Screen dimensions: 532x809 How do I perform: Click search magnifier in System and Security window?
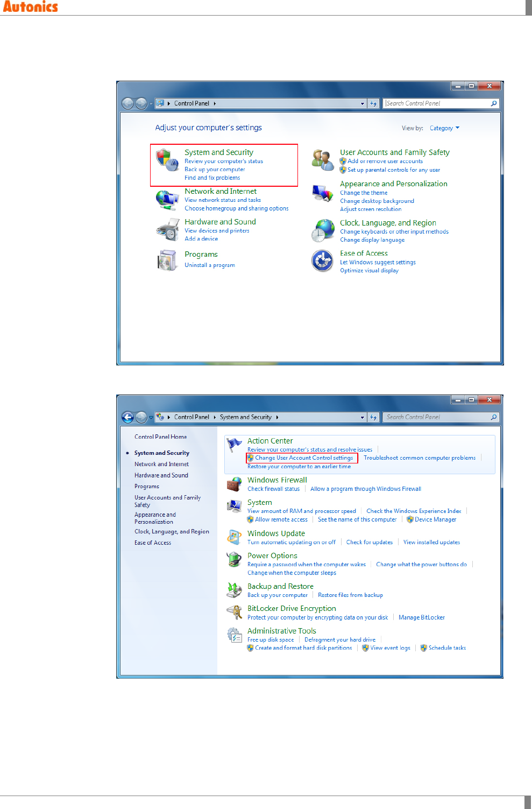click(494, 417)
